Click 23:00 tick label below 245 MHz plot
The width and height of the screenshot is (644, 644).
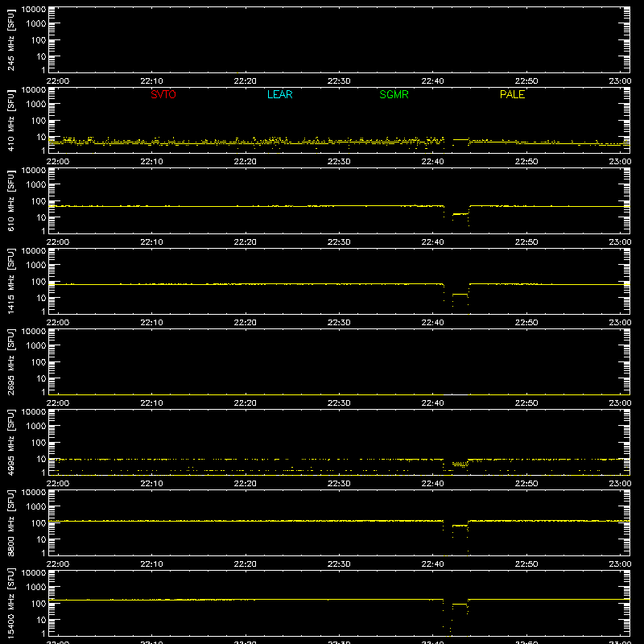[x=620, y=81]
